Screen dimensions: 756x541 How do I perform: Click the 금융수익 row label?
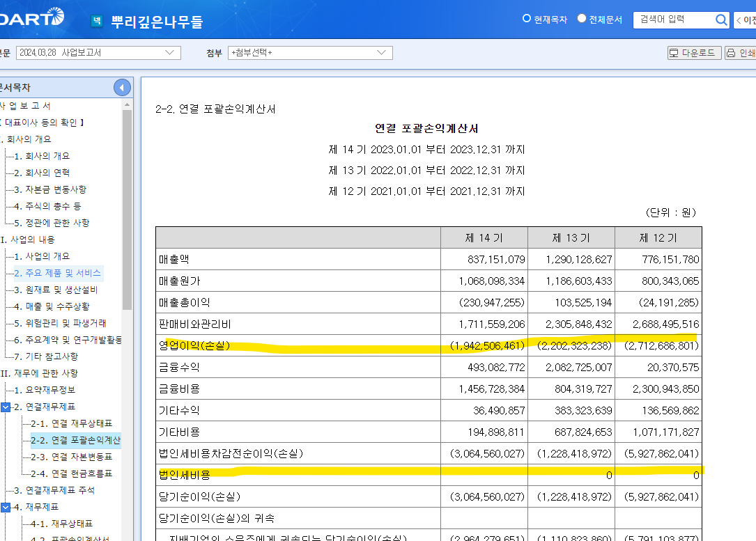pyautogui.click(x=179, y=367)
